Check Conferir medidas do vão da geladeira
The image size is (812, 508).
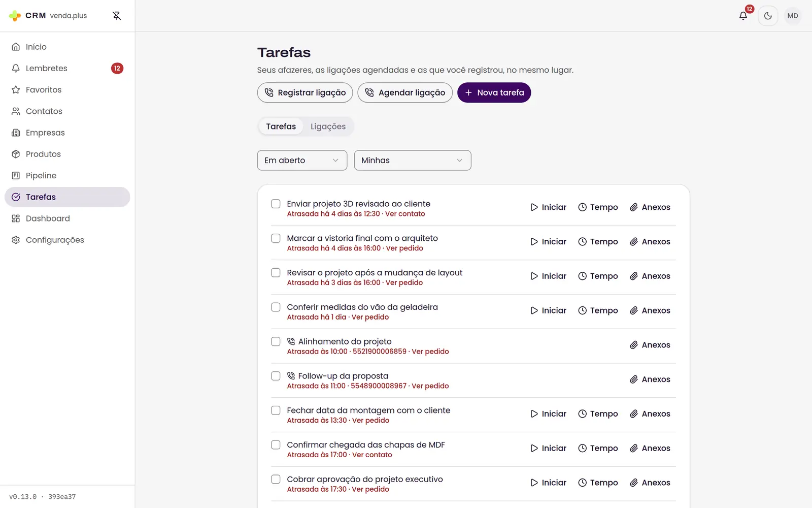(276, 307)
